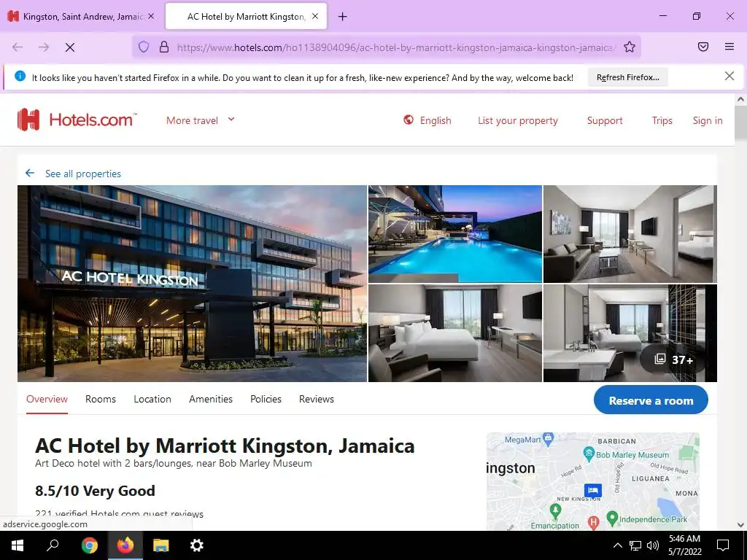Click the Refresh Firefox button
Screen dimensions: 747x560
[x=627, y=77]
